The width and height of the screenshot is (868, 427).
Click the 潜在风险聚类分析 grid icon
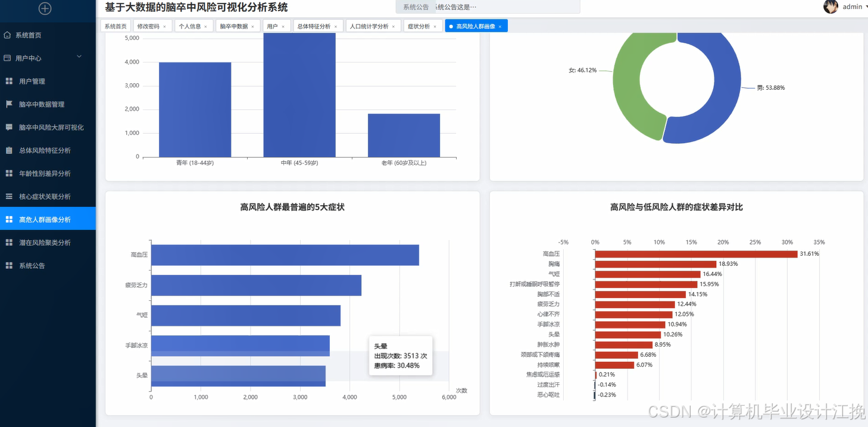(9, 243)
